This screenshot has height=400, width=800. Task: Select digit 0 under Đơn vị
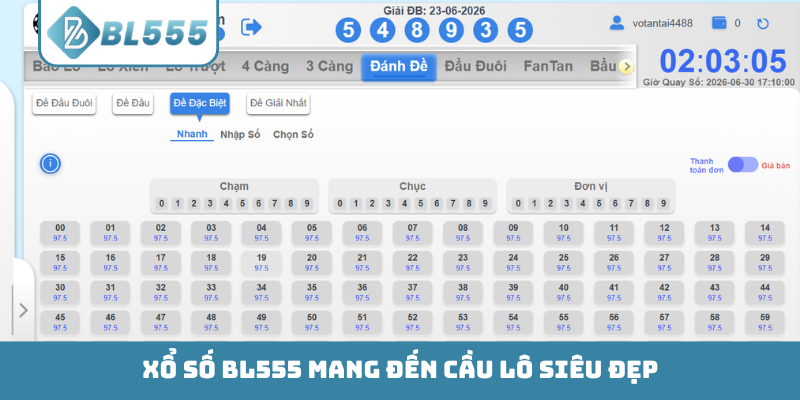click(x=518, y=204)
